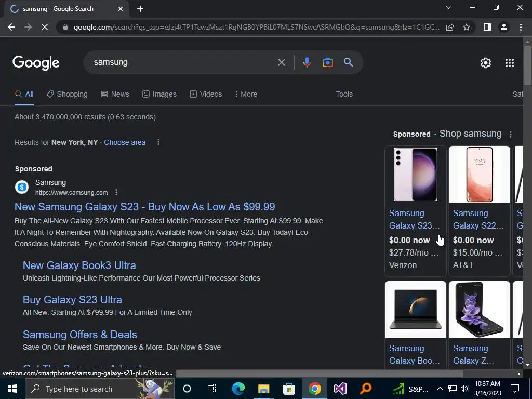532x399 pixels.
Task: Go back to previous page
Action: 11,27
